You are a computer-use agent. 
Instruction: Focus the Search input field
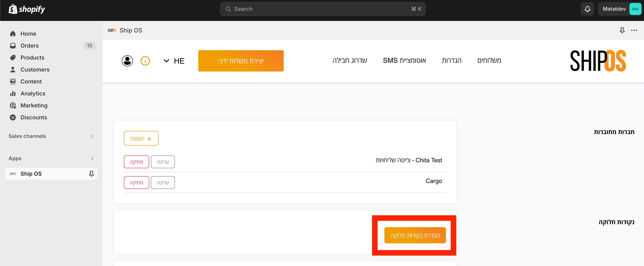pyautogui.click(x=322, y=9)
